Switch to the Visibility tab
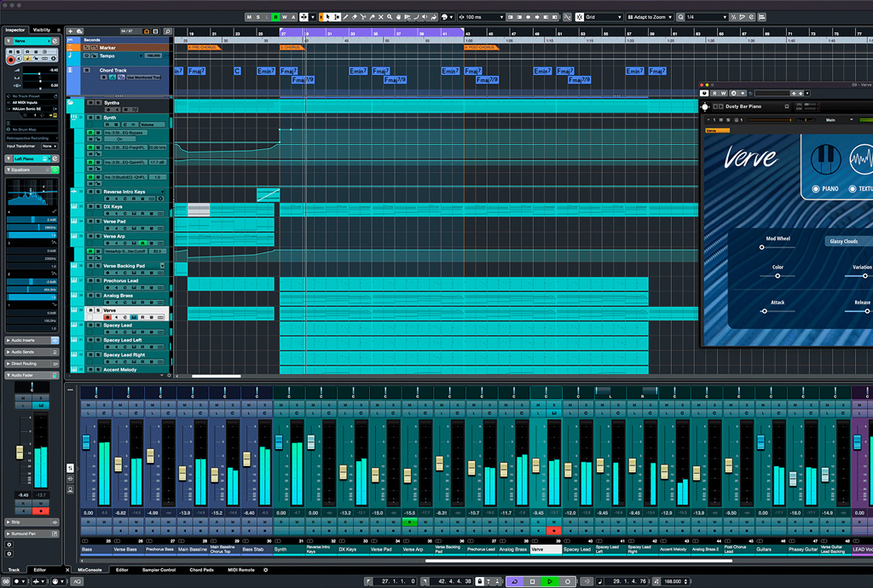The image size is (873, 588). pos(41,30)
